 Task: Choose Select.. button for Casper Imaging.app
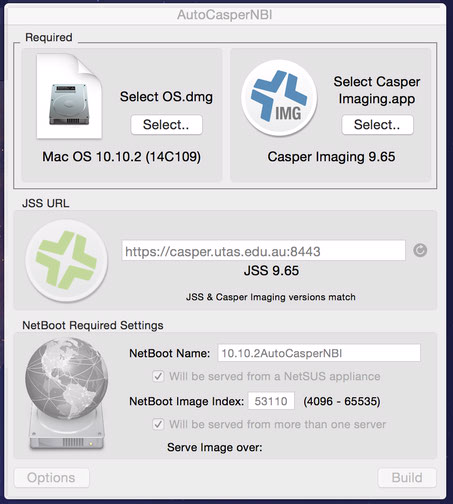pyautogui.click(x=377, y=125)
